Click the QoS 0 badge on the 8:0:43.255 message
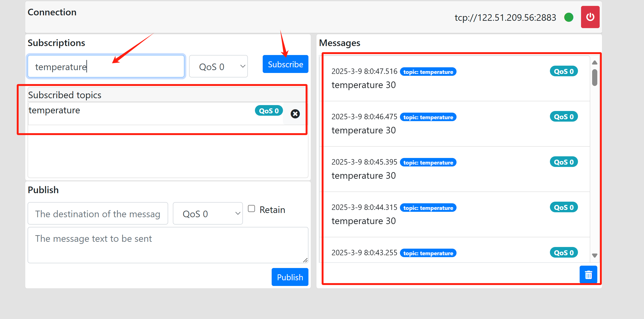This screenshot has height=319, width=644. tap(564, 253)
